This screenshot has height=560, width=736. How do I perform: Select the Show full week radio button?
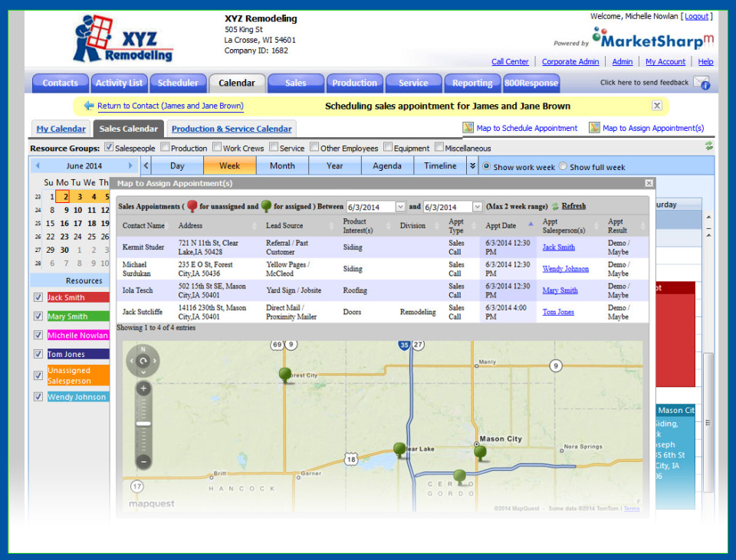pyautogui.click(x=562, y=165)
